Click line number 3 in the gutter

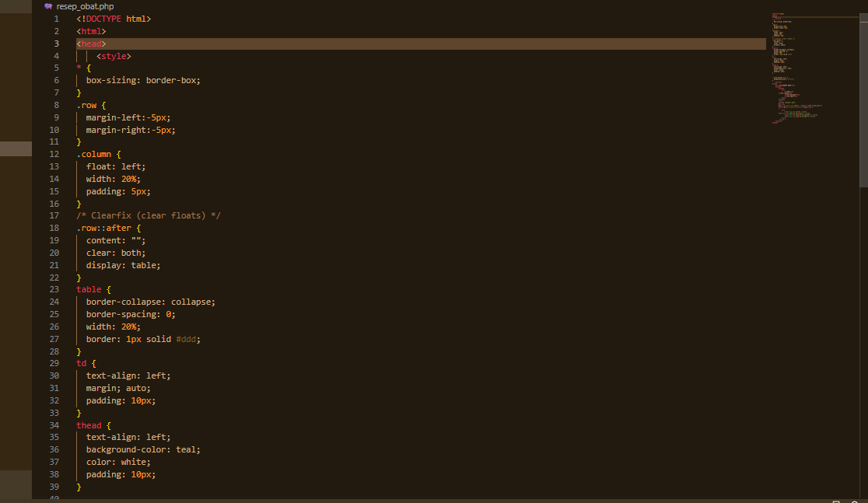coord(56,44)
